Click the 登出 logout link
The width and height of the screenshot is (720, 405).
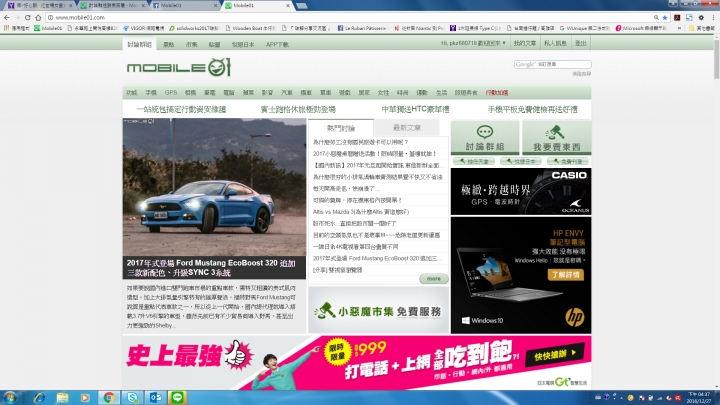[581, 43]
